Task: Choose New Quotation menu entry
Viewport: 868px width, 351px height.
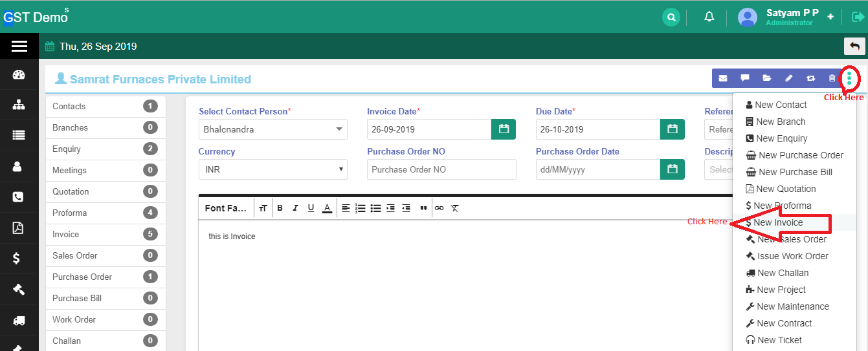Action: pyautogui.click(x=785, y=189)
